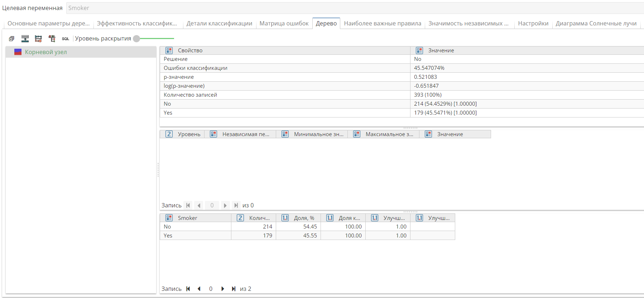Click the tree structure toolbar icon
The image size is (644, 298).
coord(52,39)
